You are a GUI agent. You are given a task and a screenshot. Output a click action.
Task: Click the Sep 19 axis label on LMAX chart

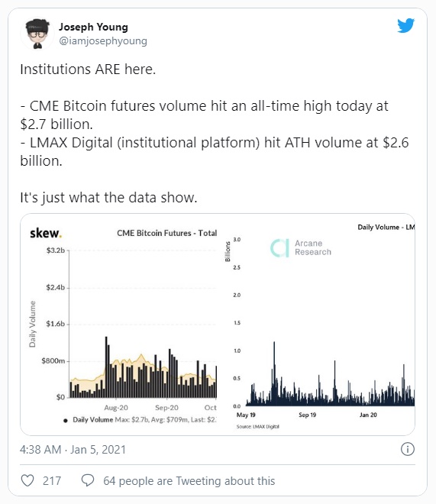(x=308, y=415)
